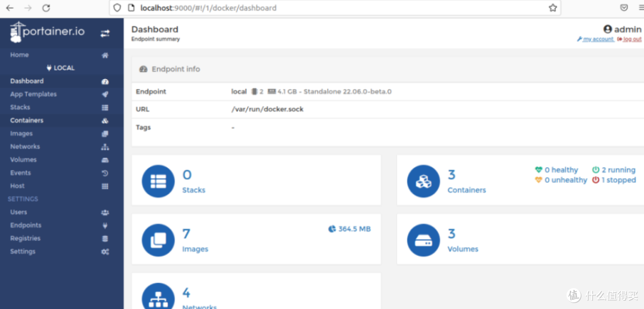Click the Events history icon
The image size is (644, 309).
pyautogui.click(x=105, y=173)
